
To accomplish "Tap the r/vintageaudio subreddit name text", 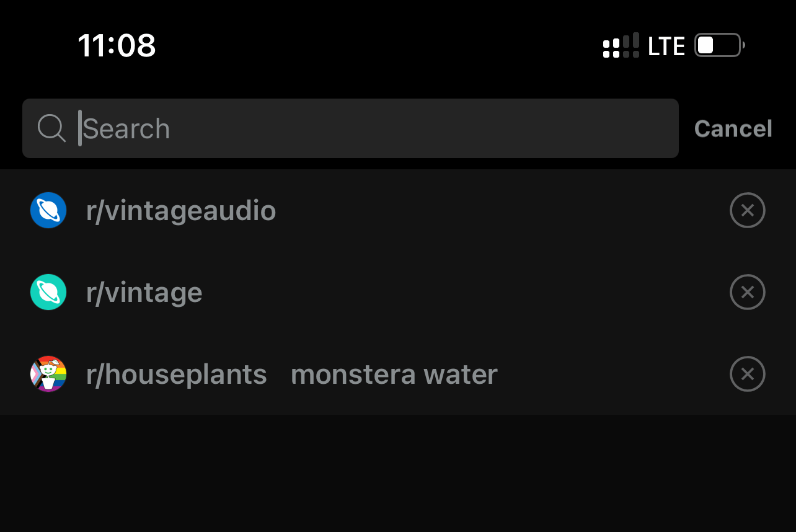I will (182, 210).
